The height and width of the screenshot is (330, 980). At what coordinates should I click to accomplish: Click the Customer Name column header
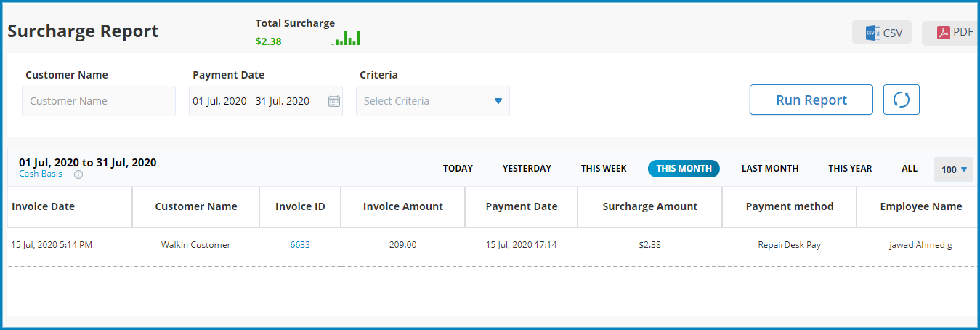196,206
